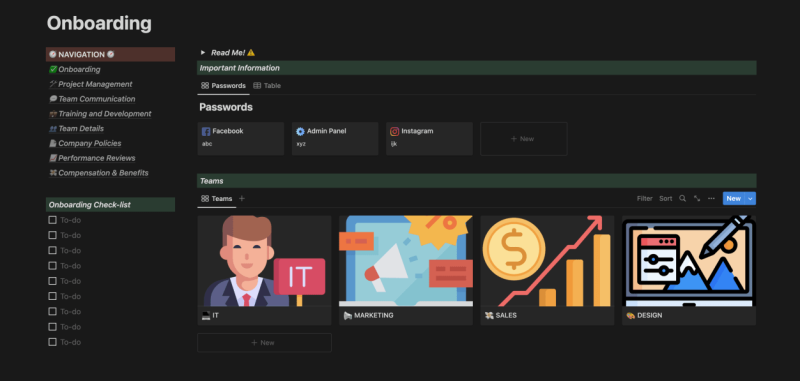Check the eighth To-do checkbox
Image resolution: width=800 pixels, height=381 pixels.
click(x=52, y=327)
